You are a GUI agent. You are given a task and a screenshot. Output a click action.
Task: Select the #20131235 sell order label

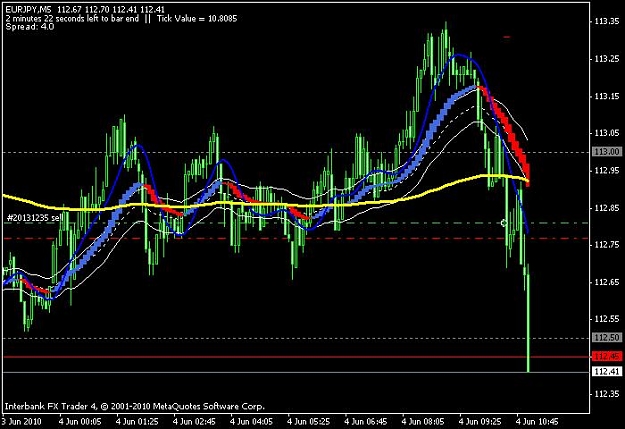(x=35, y=218)
